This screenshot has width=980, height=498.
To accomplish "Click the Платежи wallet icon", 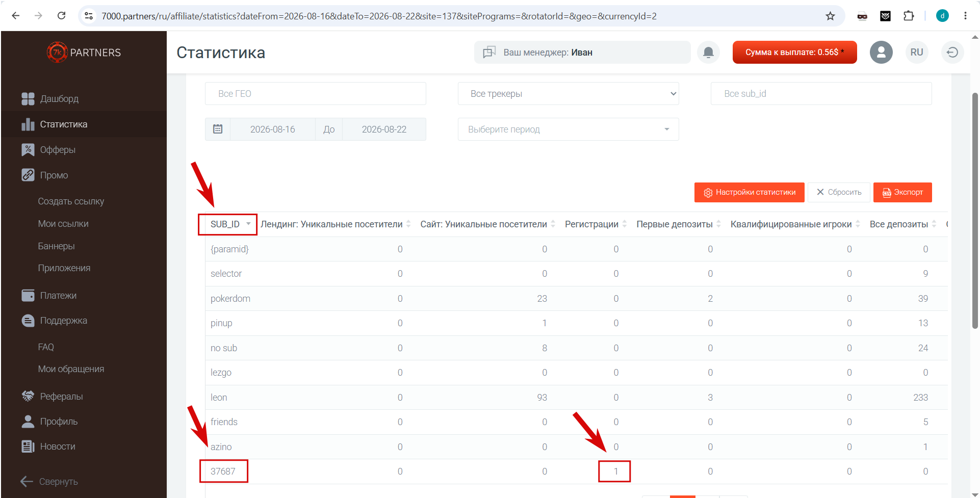I will [x=28, y=295].
